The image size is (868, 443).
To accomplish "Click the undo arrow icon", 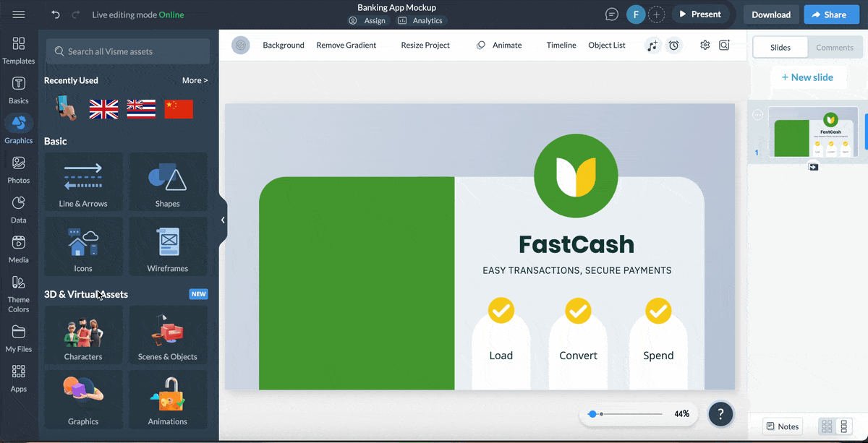I will pyautogui.click(x=56, y=14).
